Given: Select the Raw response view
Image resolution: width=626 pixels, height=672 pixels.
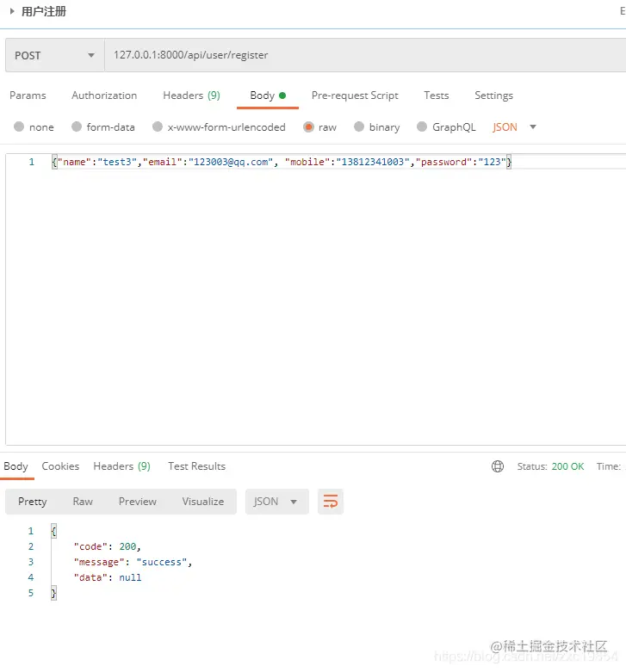Looking at the screenshot, I should 83,502.
